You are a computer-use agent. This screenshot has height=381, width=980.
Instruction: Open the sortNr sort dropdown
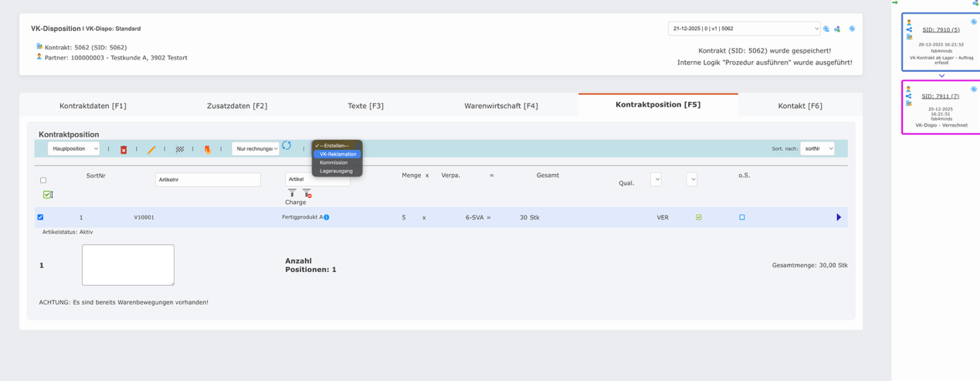click(x=817, y=148)
